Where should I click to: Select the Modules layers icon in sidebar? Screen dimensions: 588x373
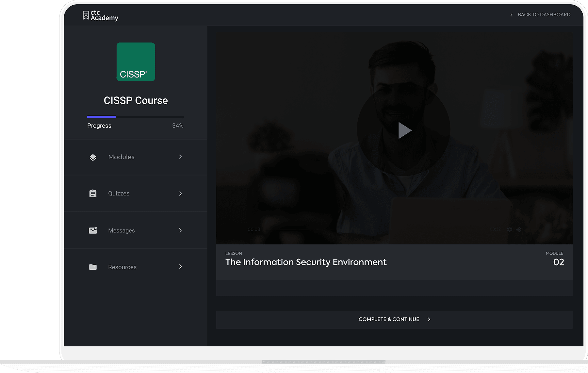tap(93, 157)
